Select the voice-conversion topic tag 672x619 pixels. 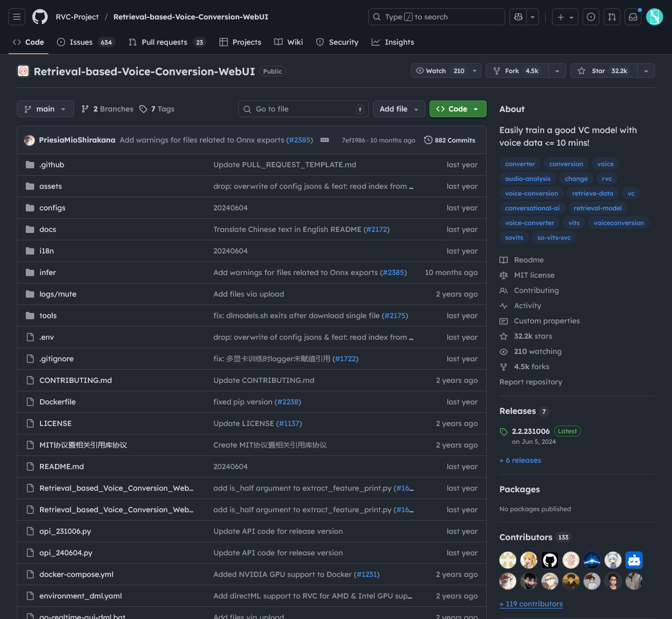(531, 194)
